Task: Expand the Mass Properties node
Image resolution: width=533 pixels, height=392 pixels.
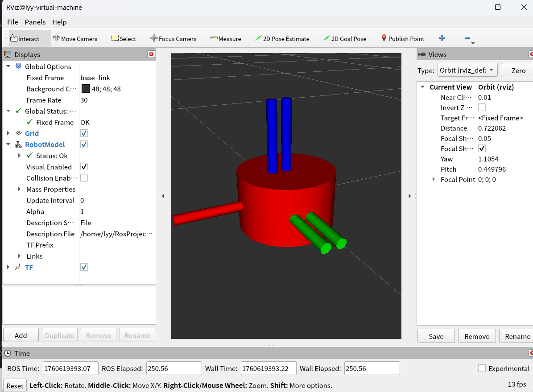Action: 19,189
